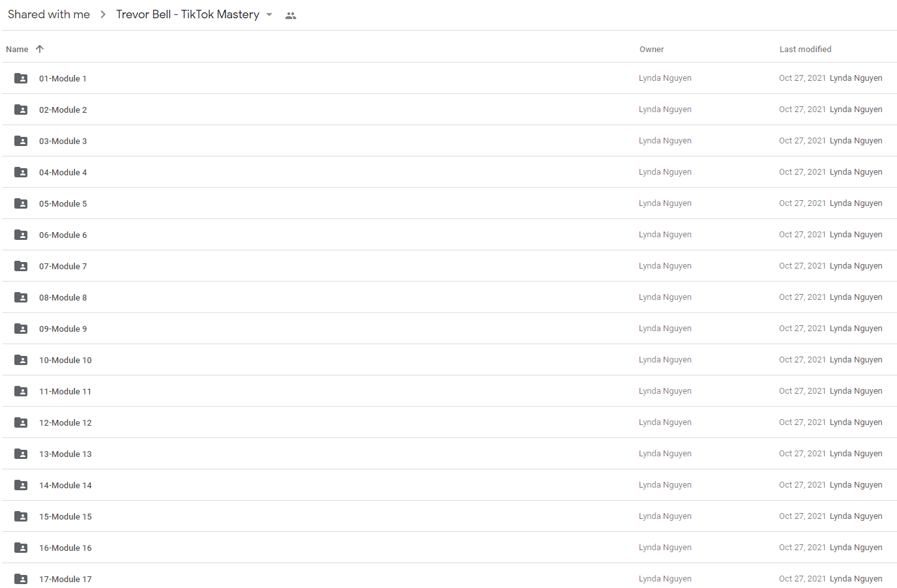The image size is (897, 588).
Task: Select the 13-Module 13 folder name
Action: click(65, 454)
